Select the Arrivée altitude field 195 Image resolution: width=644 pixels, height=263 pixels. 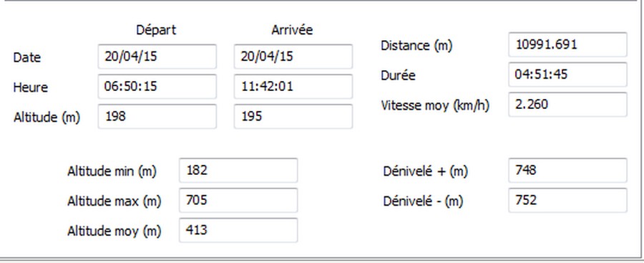(293, 117)
